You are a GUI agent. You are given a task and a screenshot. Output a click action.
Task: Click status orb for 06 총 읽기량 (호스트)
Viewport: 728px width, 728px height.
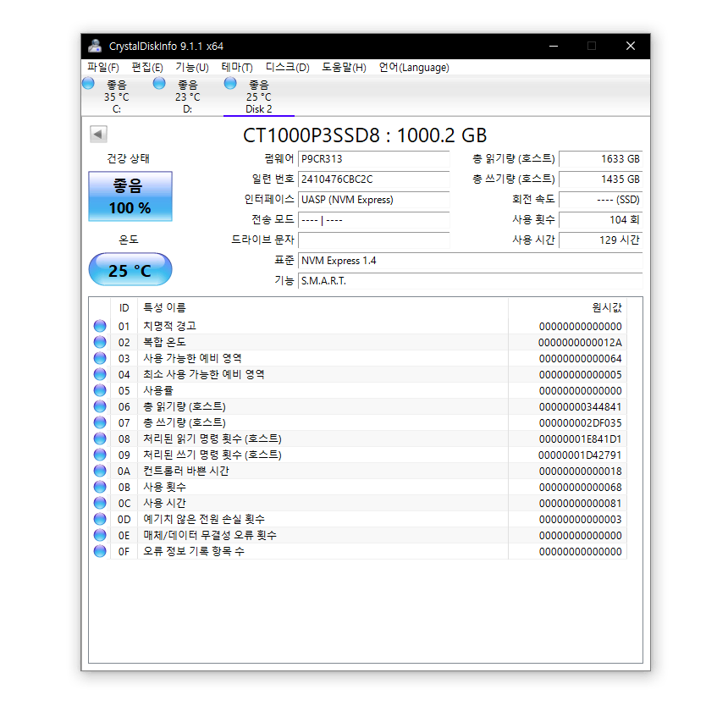100,406
